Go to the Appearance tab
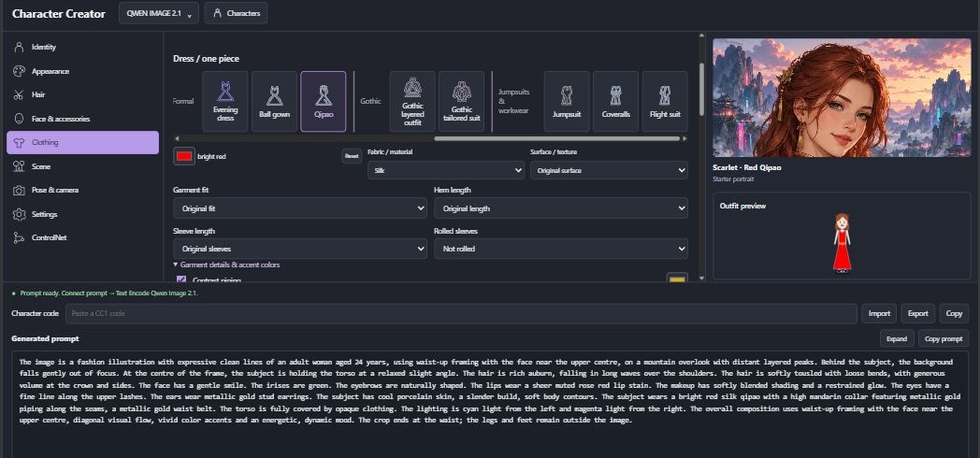 click(x=82, y=71)
